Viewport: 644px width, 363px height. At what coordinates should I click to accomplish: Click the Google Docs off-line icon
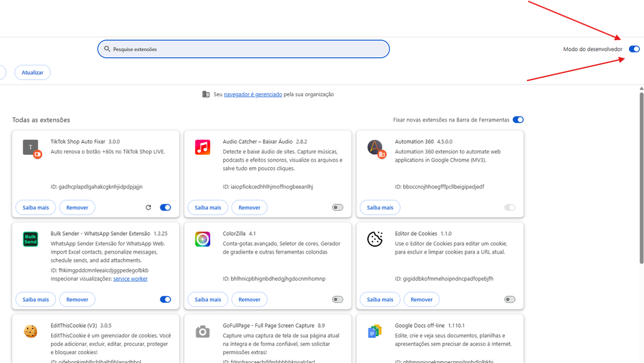point(375,331)
